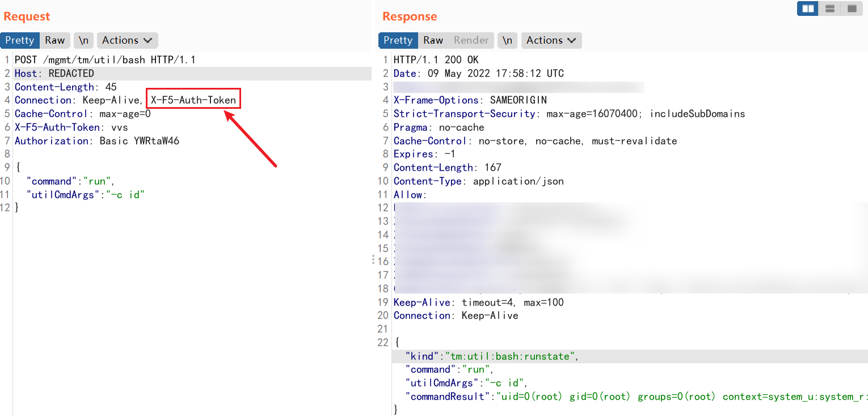868x416 pixels.
Task: Click the pane divider drag handle
Action: pyautogui.click(x=373, y=260)
